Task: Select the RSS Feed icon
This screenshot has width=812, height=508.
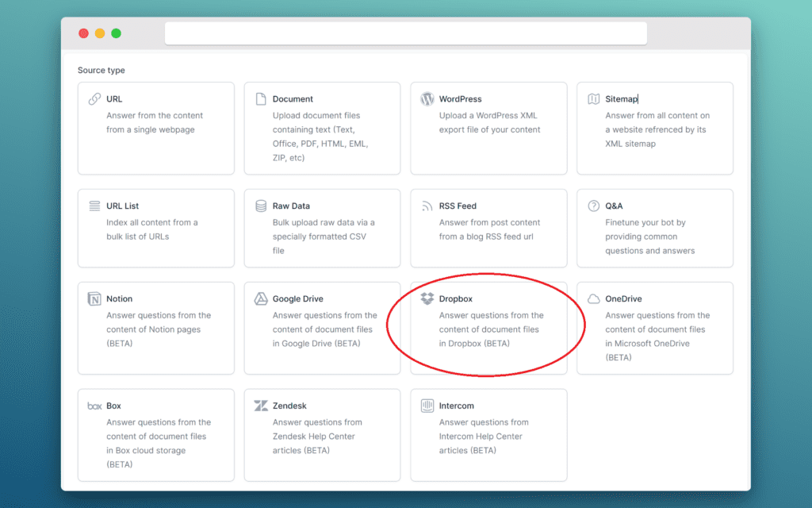Action: click(427, 206)
